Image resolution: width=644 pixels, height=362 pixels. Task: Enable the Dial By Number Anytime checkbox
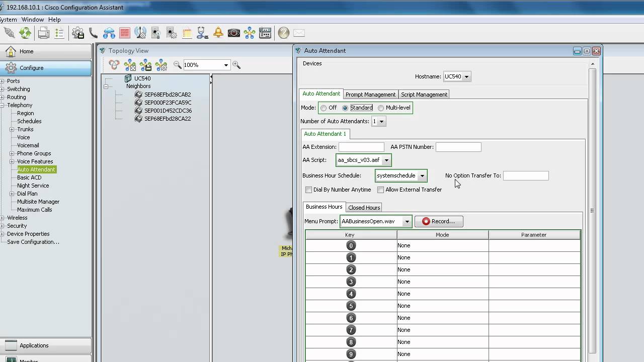309,190
